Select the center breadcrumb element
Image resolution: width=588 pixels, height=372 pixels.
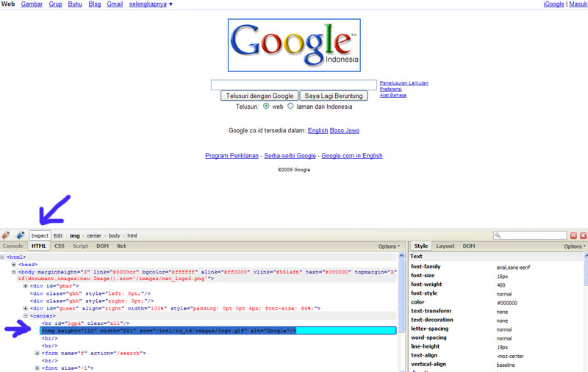pos(94,236)
